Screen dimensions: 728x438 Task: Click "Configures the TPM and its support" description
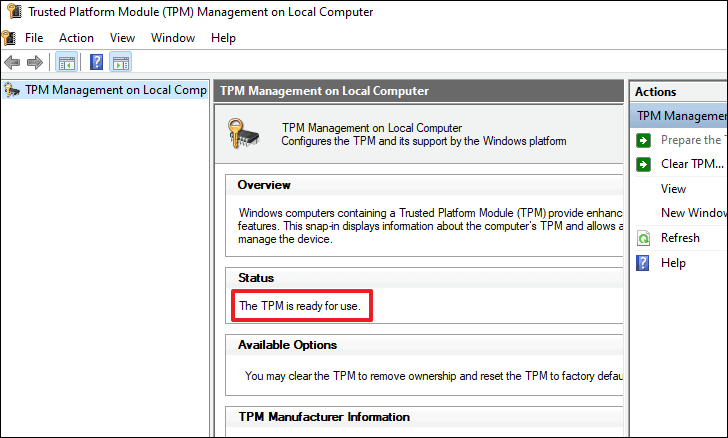tap(423, 141)
